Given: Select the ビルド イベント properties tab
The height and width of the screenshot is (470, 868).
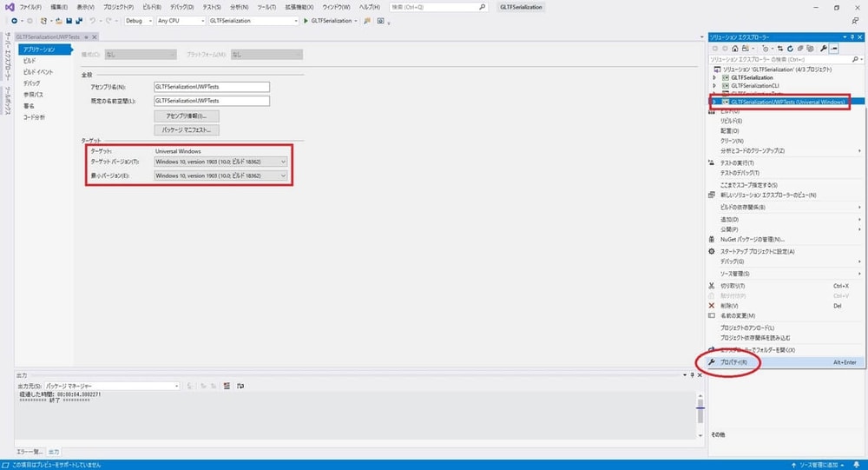Looking at the screenshot, I should coord(38,72).
